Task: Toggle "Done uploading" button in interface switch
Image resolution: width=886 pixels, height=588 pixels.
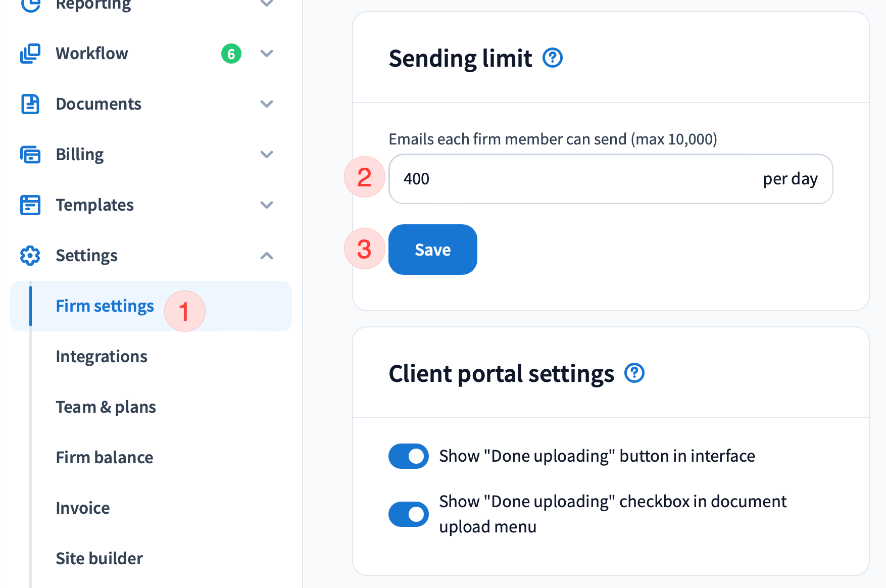Action: (409, 456)
